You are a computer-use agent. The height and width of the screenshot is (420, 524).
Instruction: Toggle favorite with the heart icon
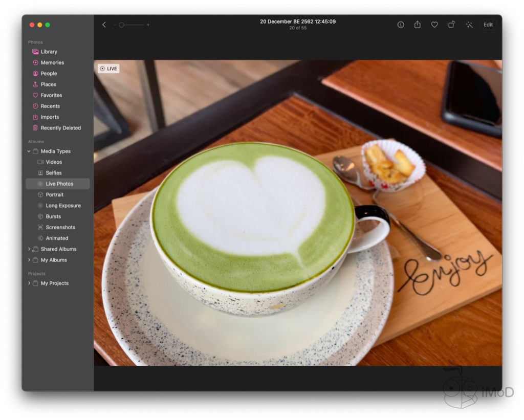pyautogui.click(x=434, y=25)
